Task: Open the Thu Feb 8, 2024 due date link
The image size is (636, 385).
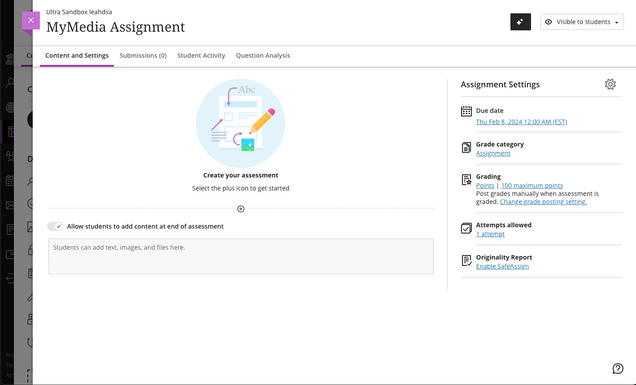Action: click(x=521, y=122)
